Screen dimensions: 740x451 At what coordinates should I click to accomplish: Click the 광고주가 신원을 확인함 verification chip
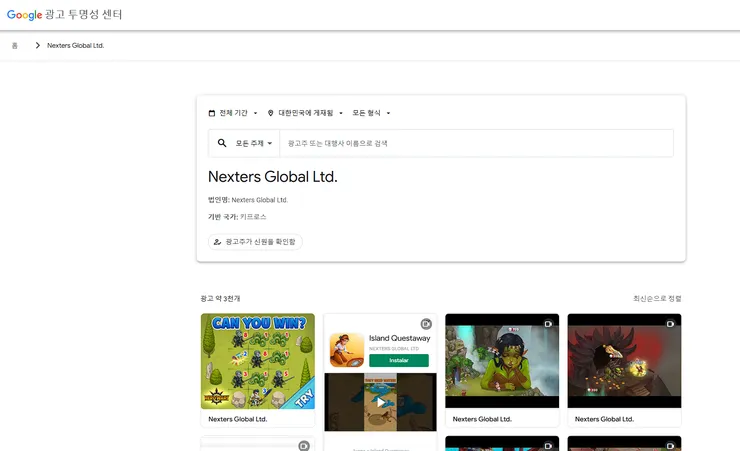click(x=255, y=242)
